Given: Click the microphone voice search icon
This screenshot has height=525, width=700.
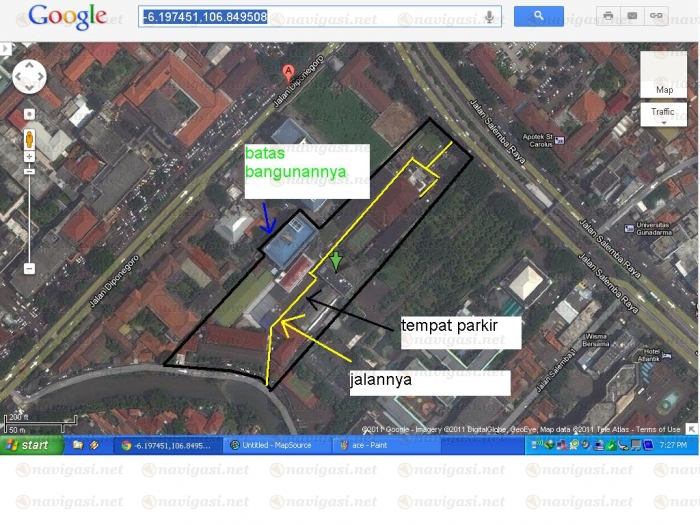Looking at the screenshot, I should pyautogui.click(x=490, y=16).
